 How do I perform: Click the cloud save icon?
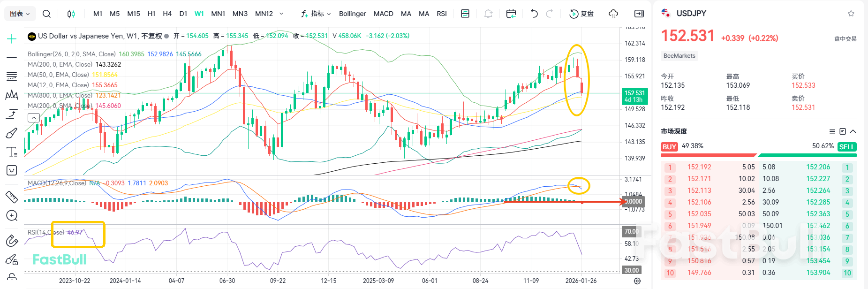click(x=613, y=14)
